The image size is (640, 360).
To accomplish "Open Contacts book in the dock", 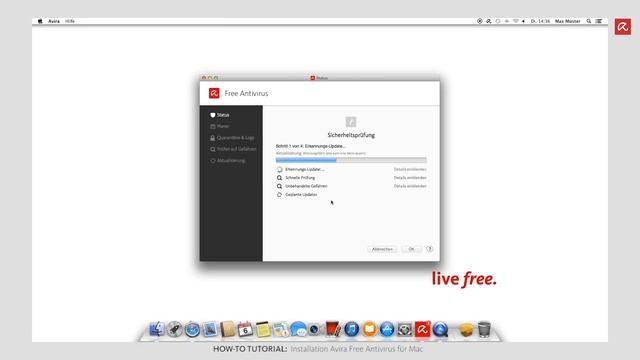I will pos(228,329).
